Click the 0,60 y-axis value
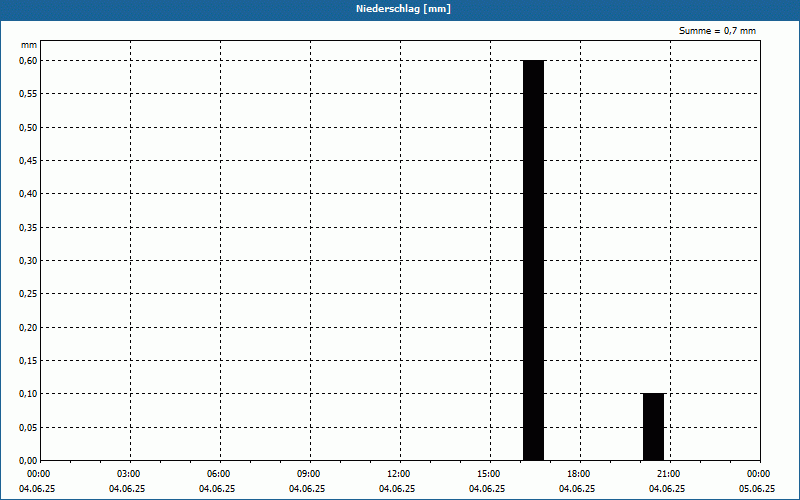This screenshot has width=800, height=500. pyautogui.click(x=28, y=61)
